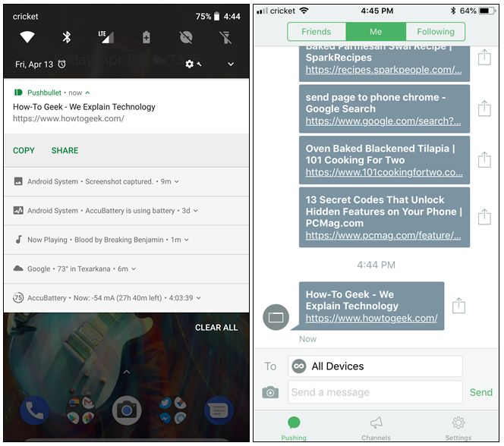Screen dimensions: 504x446
Task: Expand AccuBattery Now -54 mA notification
Action: pos(199,298)
